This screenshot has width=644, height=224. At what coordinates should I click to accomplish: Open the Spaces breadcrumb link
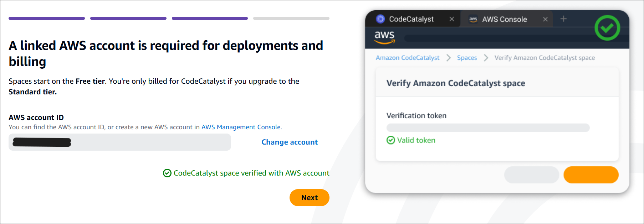(x=467, y=58)
